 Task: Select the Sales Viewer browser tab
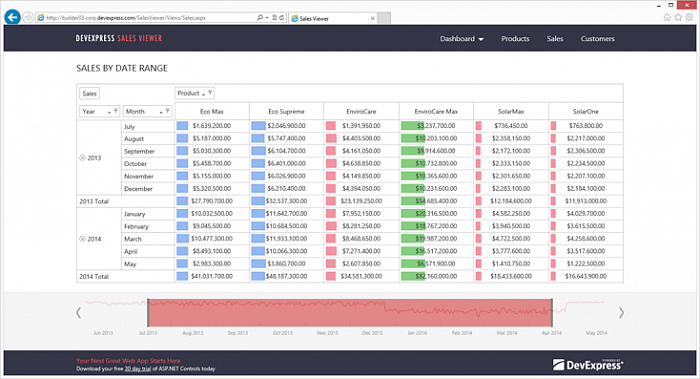[x=333, y=18]
